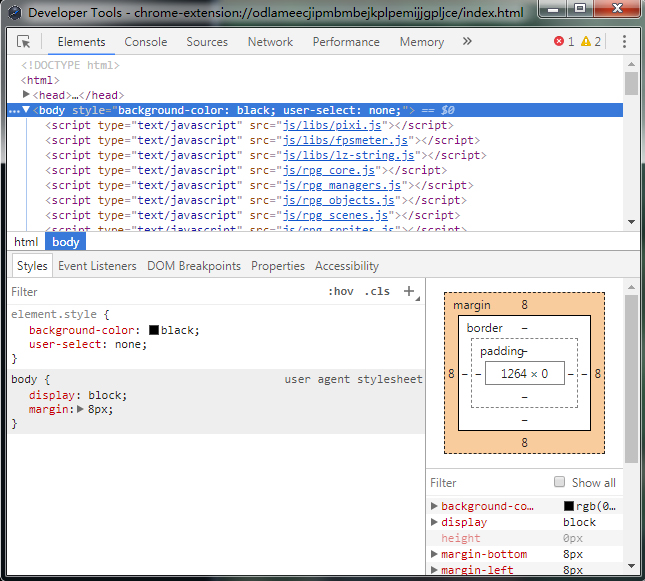Select the body breadcrumb
Viewport: 645px width, 581px height.
pos(66,242)
